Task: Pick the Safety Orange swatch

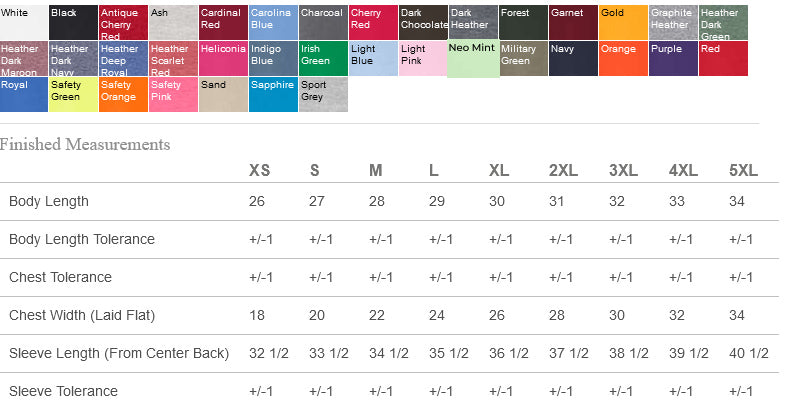Action: 123,95
